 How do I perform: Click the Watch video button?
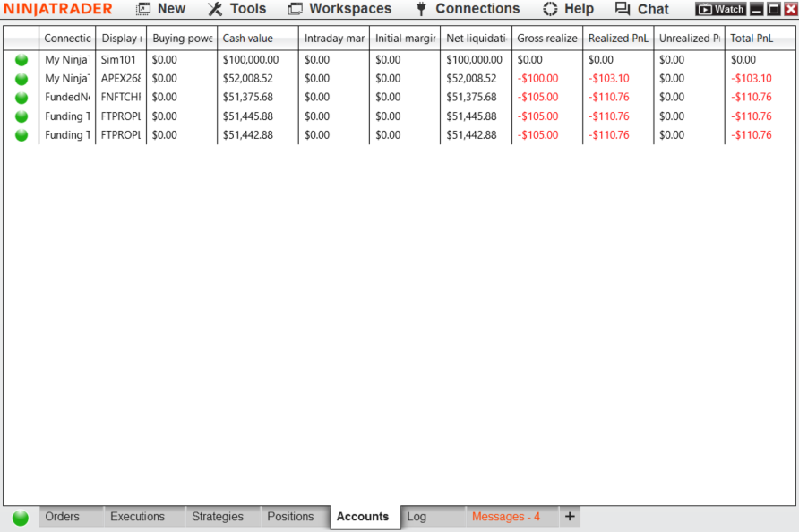coord(720,9)
